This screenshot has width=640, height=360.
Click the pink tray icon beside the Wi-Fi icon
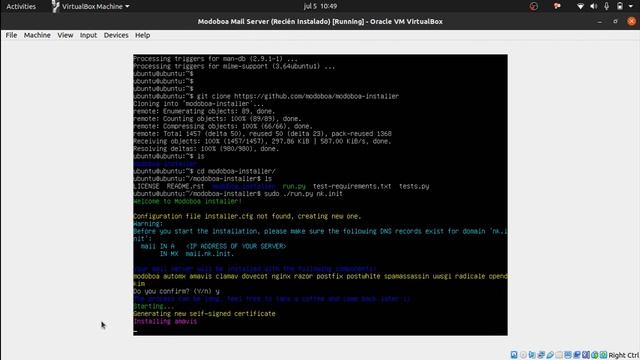[557, 6]
